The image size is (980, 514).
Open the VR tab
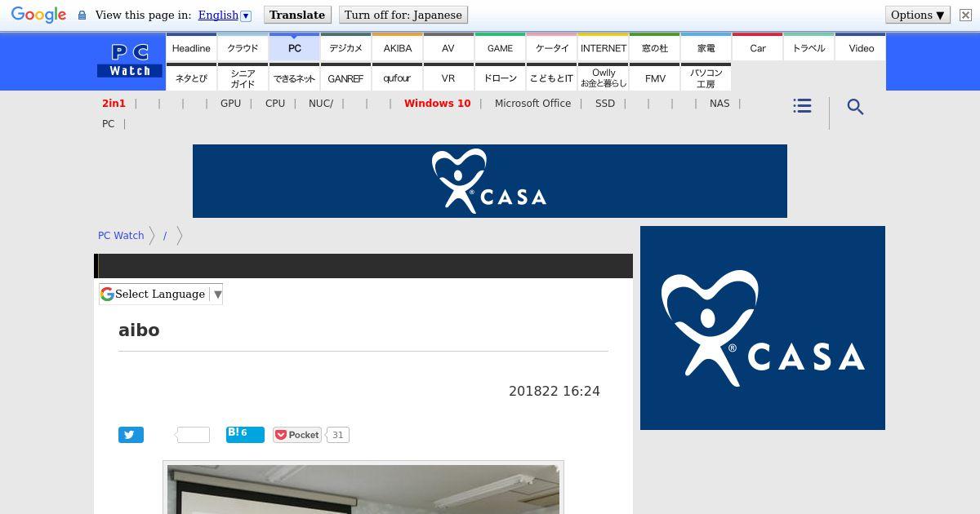[x=448, y=78]
